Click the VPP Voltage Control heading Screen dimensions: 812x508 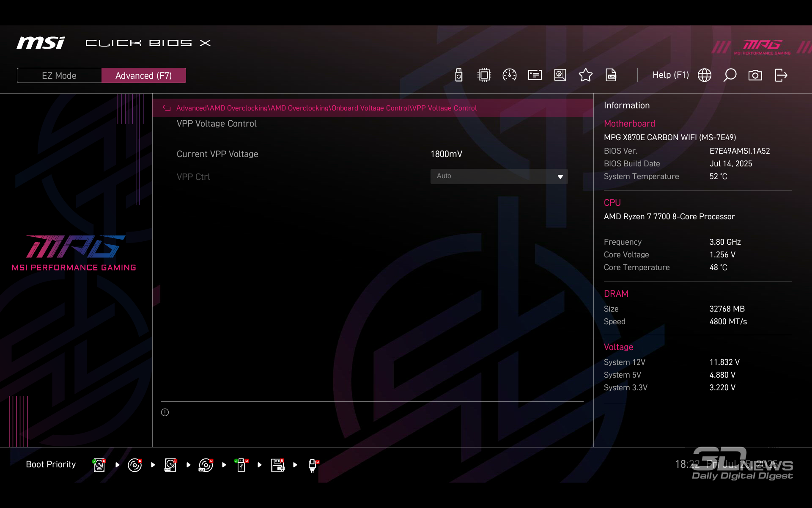217,124
